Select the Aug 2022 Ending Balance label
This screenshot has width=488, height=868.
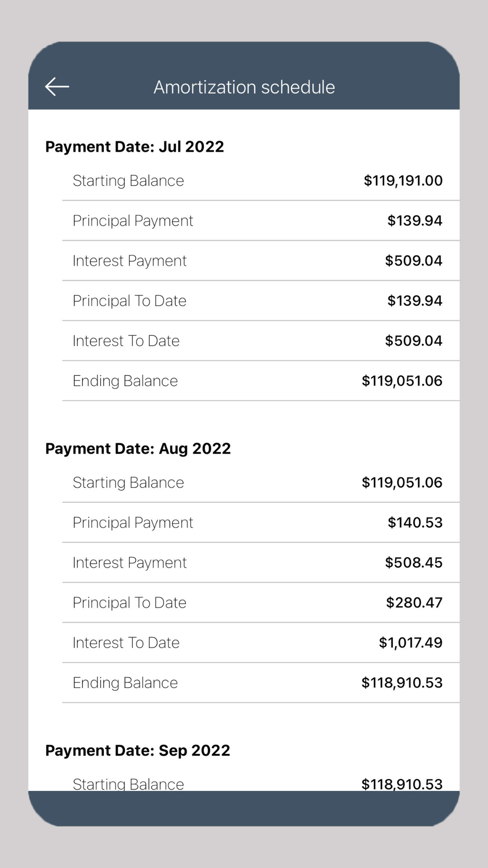pos(125,683)
